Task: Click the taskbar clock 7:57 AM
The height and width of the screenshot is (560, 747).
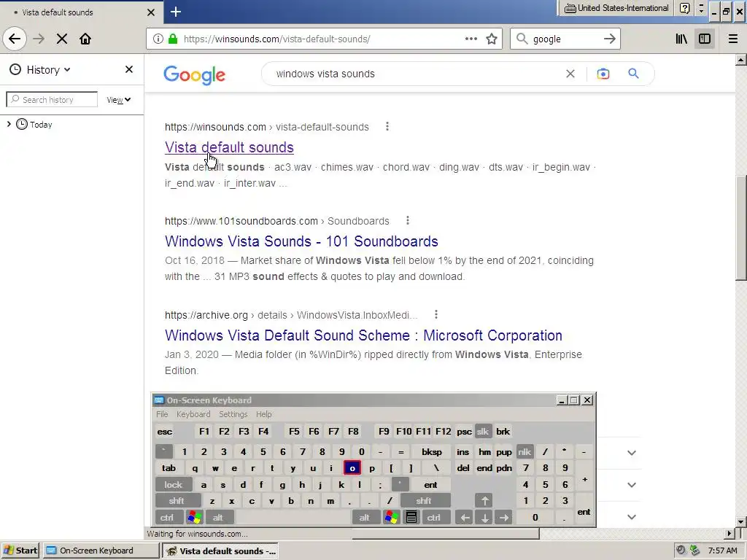Action: pos(722,551)
